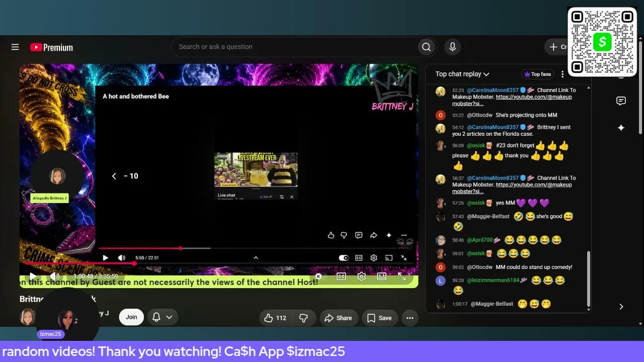
Task: Like the video with 112 likes
Action: pyautogui.click(x=276, y=318)
